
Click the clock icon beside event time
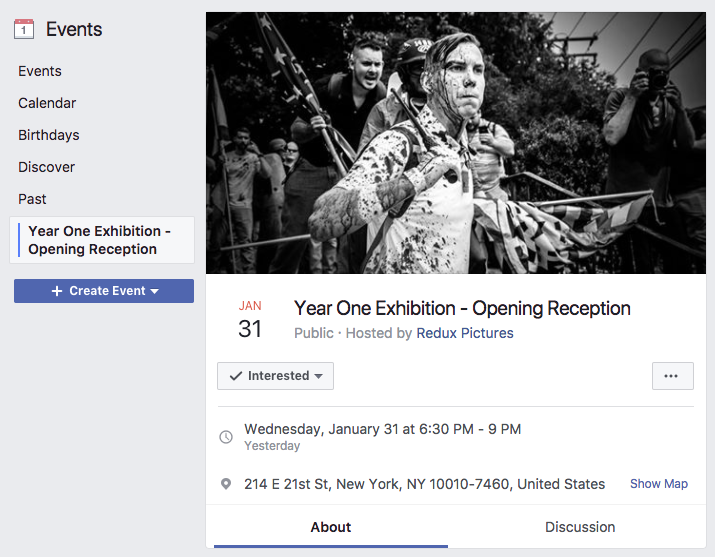click(226, 437)
